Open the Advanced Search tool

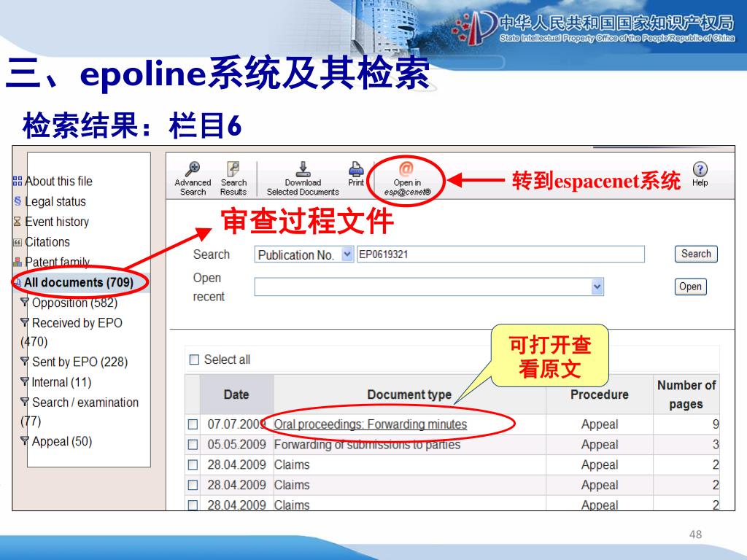point(193,179)
